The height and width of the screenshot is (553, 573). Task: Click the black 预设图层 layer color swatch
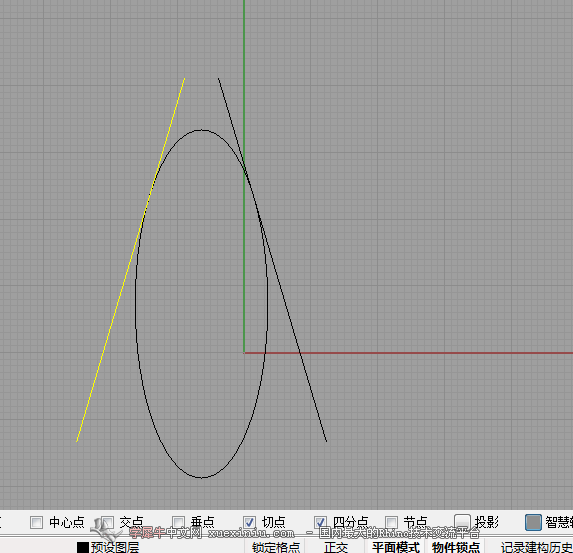click(x=83, y=548)
